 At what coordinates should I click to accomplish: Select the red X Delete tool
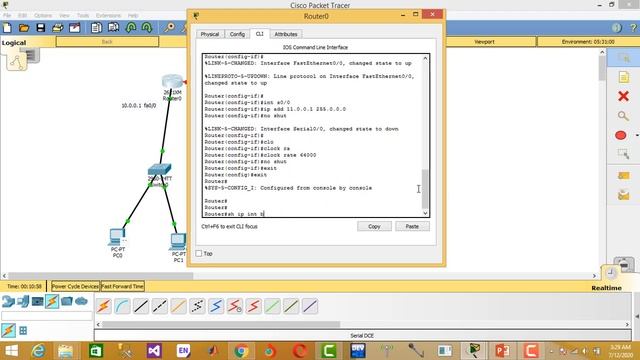point(623,96)
